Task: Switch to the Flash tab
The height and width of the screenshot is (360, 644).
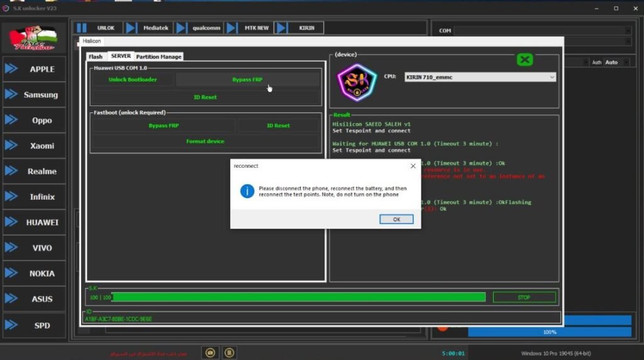Action: coord(96,57)
